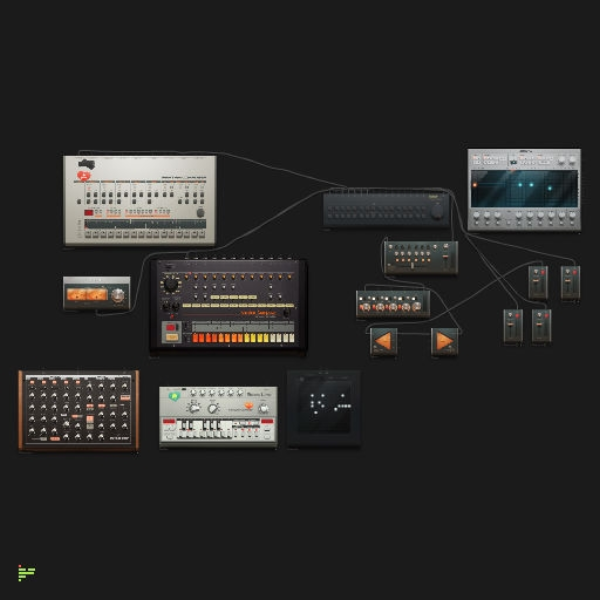Select the large black dial on the black drum machine
The width and height of the screenshot is (600, 600).
click(171, 285)
